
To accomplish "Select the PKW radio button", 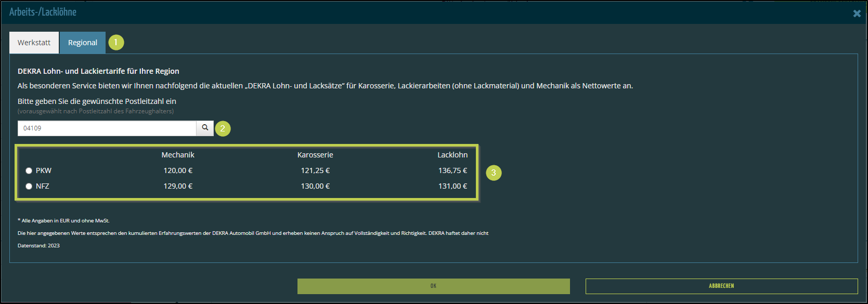I will click(x=29, y=170).
